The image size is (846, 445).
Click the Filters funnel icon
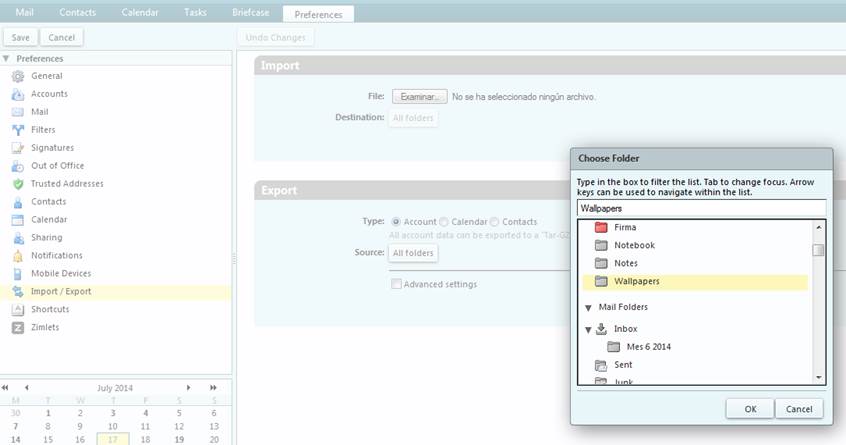pos(18,130)
